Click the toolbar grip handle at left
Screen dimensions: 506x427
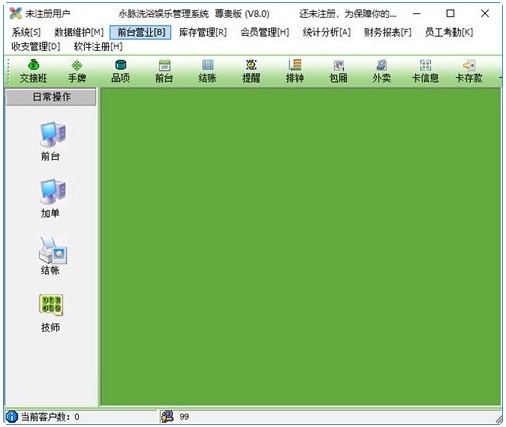pyautogui.click(x=8, y=71)
